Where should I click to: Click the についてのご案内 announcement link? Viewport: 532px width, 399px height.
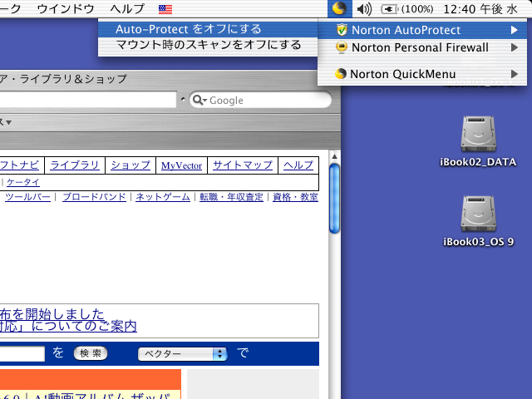click(84, 327)
